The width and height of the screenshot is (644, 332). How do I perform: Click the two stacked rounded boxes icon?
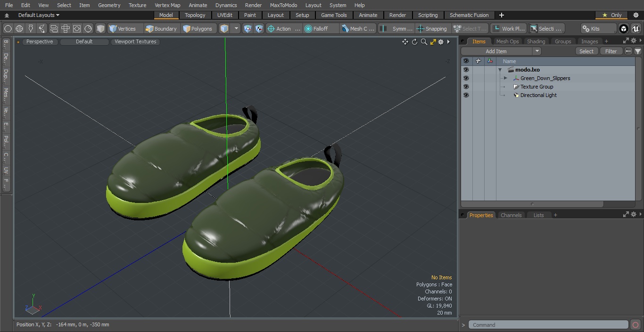coord(54,29)
